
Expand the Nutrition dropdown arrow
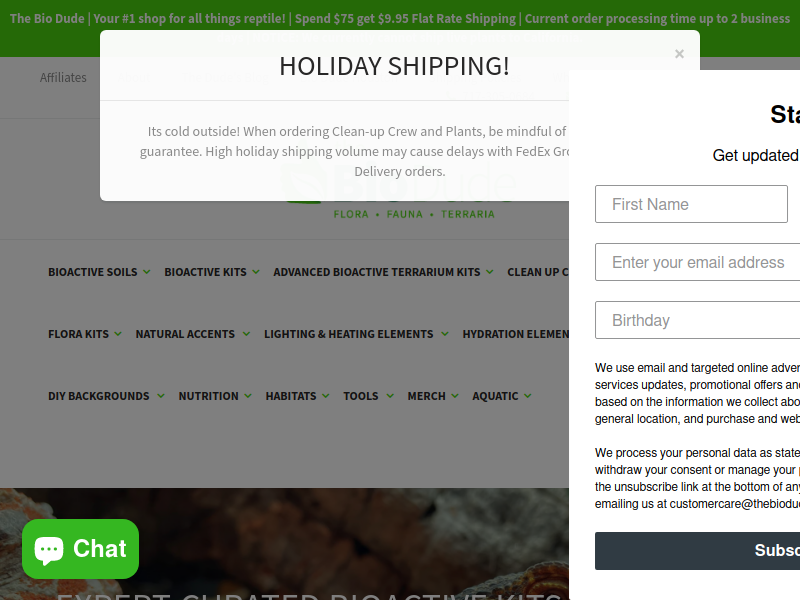pyautogui.click(x=248, y=396)
